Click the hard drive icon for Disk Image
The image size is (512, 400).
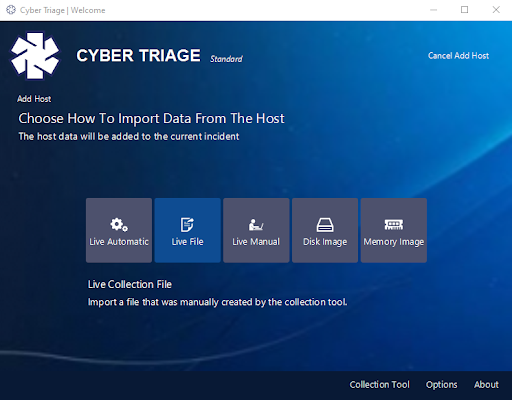325,225
